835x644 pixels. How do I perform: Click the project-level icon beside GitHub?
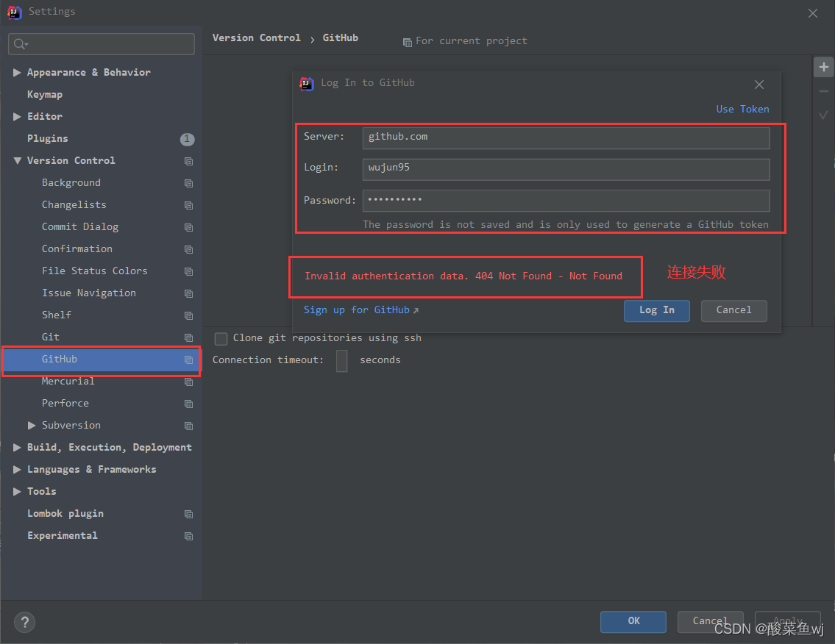point(188,359)
